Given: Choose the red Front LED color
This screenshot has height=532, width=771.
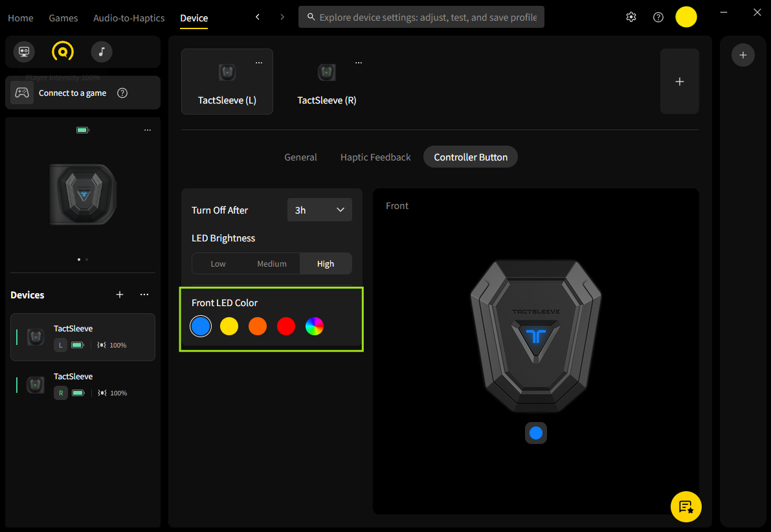Looking at the screenshot, I should point(286,326).
